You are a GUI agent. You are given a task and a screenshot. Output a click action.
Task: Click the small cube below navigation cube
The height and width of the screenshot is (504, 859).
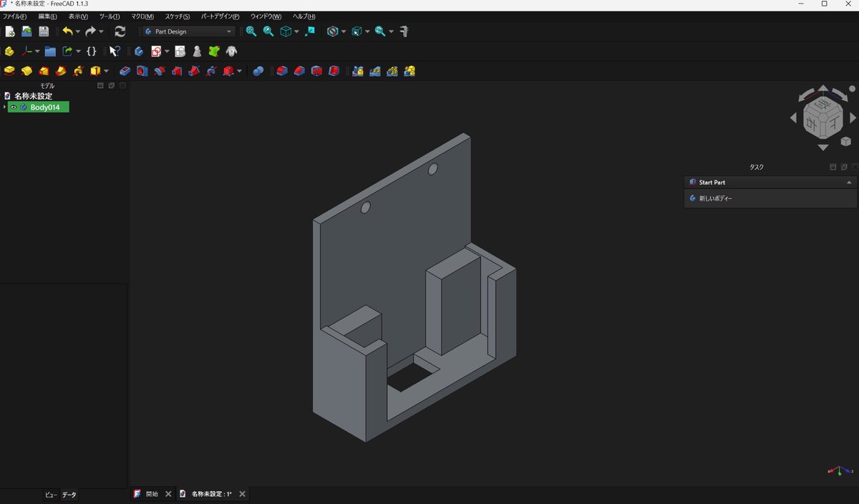pos(846,141)
